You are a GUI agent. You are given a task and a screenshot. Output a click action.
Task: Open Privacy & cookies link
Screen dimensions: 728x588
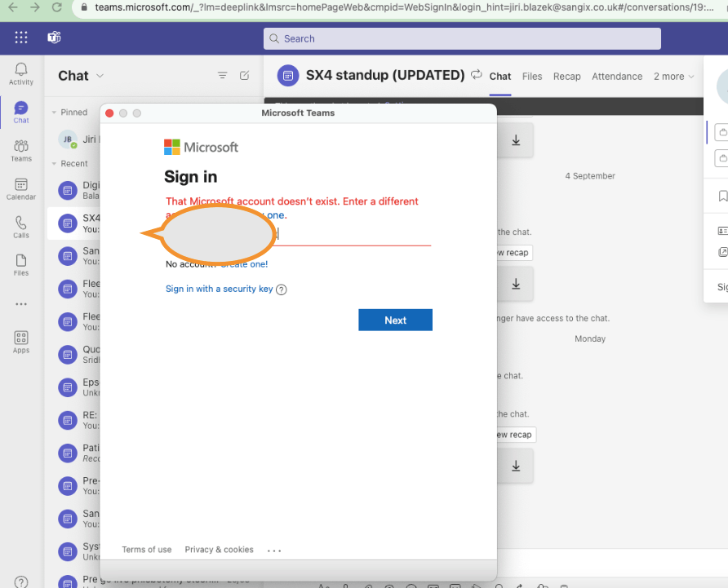[220, 550]
